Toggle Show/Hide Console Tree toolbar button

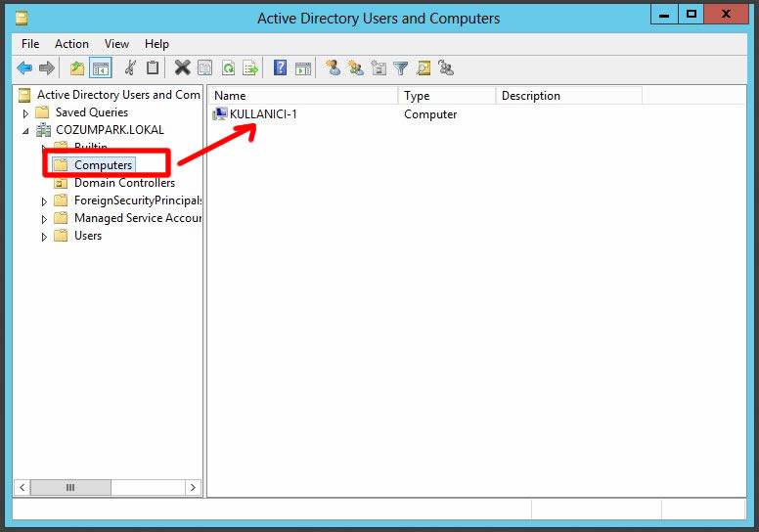click(100, 67)
